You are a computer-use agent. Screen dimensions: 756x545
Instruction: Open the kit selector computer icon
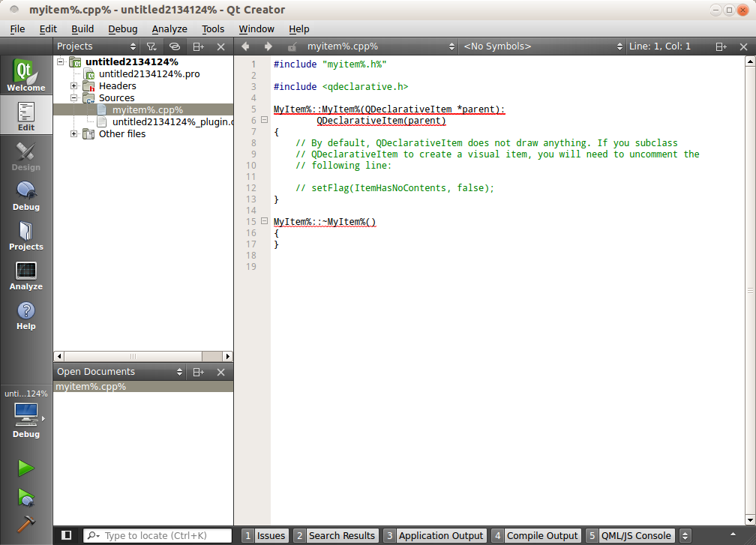(26, 415)
